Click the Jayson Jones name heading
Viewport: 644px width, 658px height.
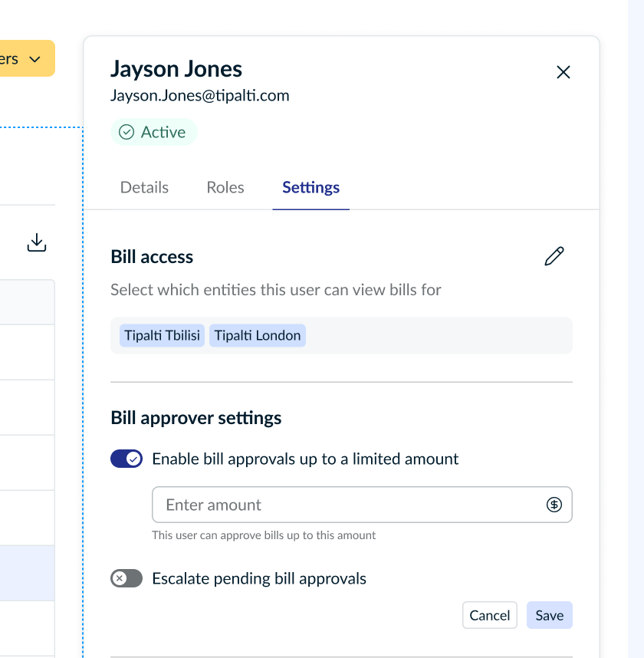click(x=176, y=69)
